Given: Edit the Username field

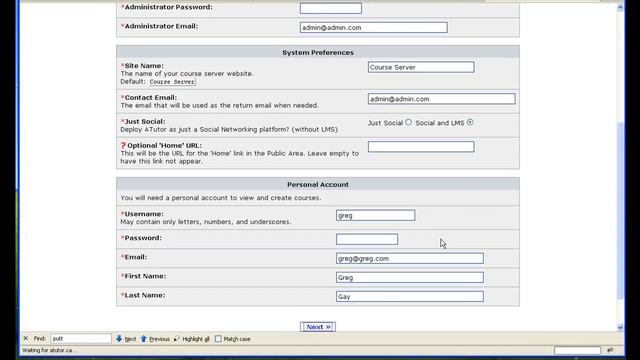Looking at the screenshot, I should click(x=376, y=215).
